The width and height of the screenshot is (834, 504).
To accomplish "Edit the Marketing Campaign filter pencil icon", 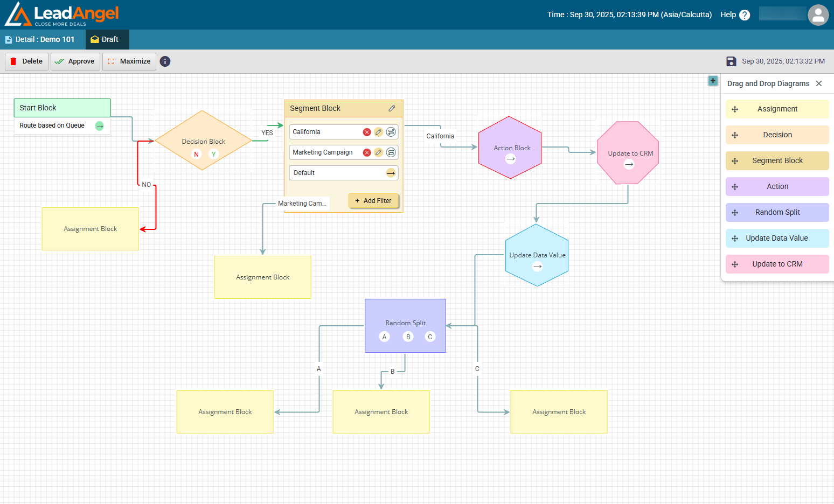I will 379,152.
